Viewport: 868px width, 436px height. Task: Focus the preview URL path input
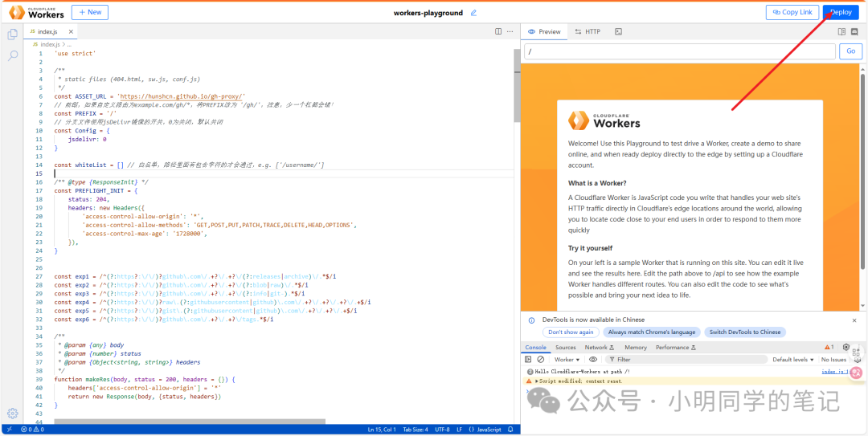coord(679,51)
